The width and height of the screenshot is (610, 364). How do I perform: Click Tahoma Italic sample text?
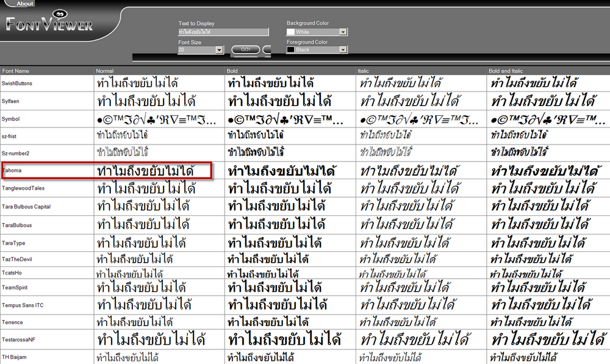pyautogui.click(x=408, y=170)
